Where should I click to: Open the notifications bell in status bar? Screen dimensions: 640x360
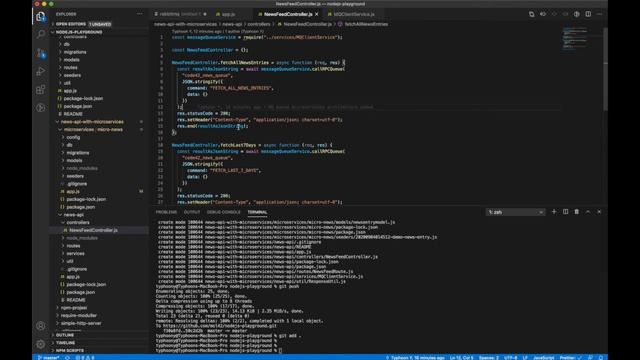601,357
